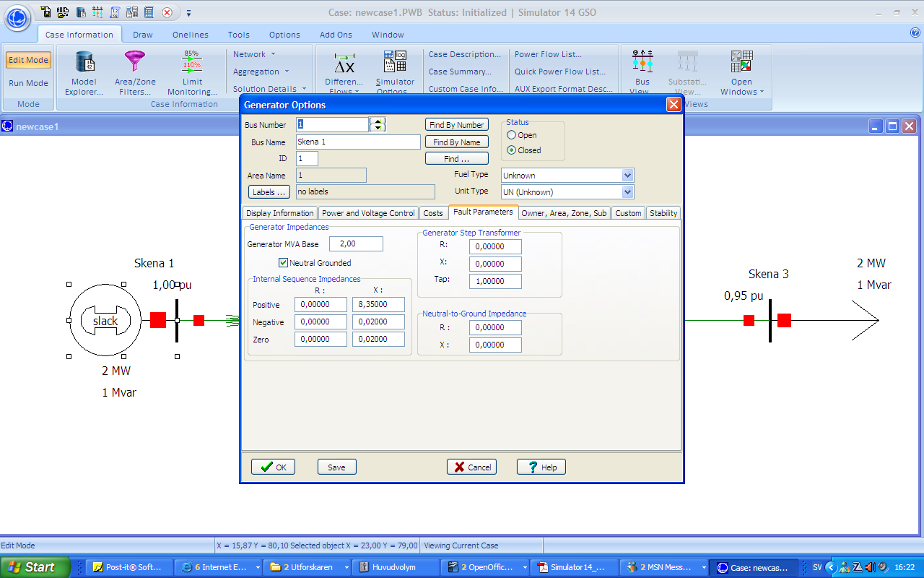The image size is (924, 578).
Task: Click the large red breaker near Skena 1
Action: pos(158,320)
